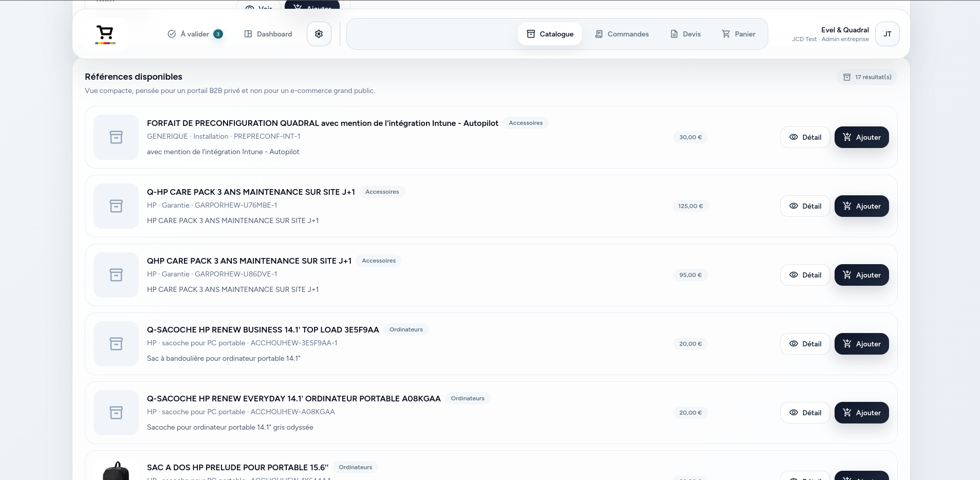Click description Sacoche pour ordinateur portable gris odyssée
The image size is (980, 480).
click(230, 427)
